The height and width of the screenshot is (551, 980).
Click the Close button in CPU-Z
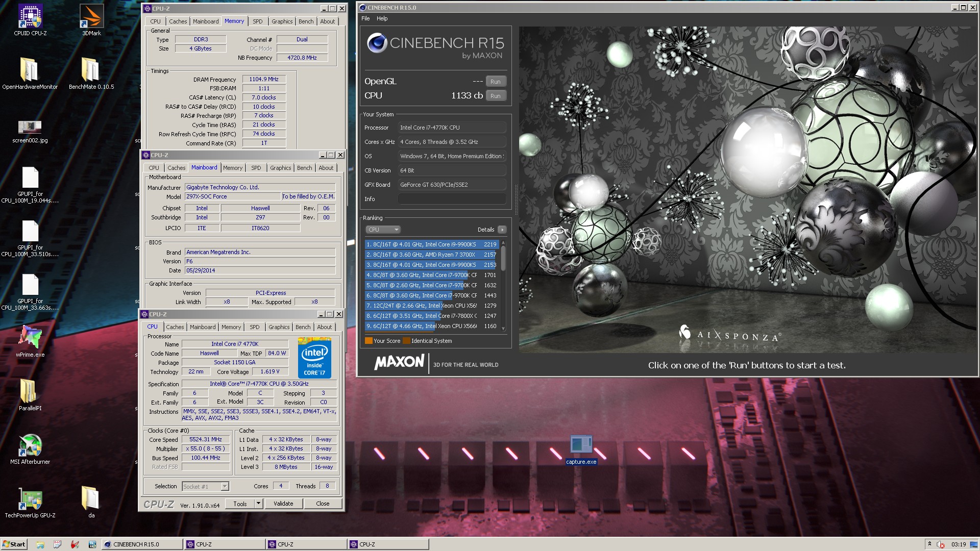[x=323, y=504]
